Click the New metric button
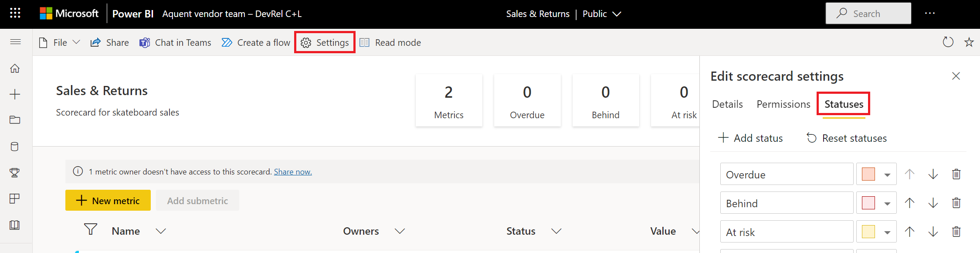Image resolution: width=980 pixels, height=253 pixels. click(108, 201)
